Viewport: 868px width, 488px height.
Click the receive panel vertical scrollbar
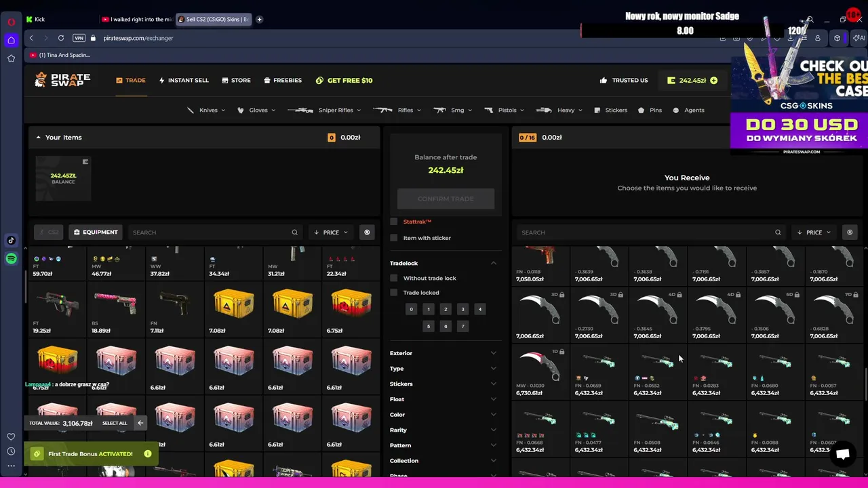865,384
